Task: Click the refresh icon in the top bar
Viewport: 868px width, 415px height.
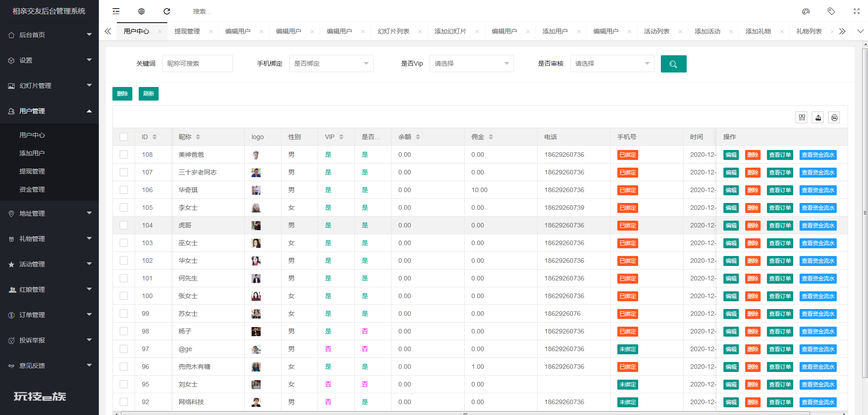Action: (167, 11)
